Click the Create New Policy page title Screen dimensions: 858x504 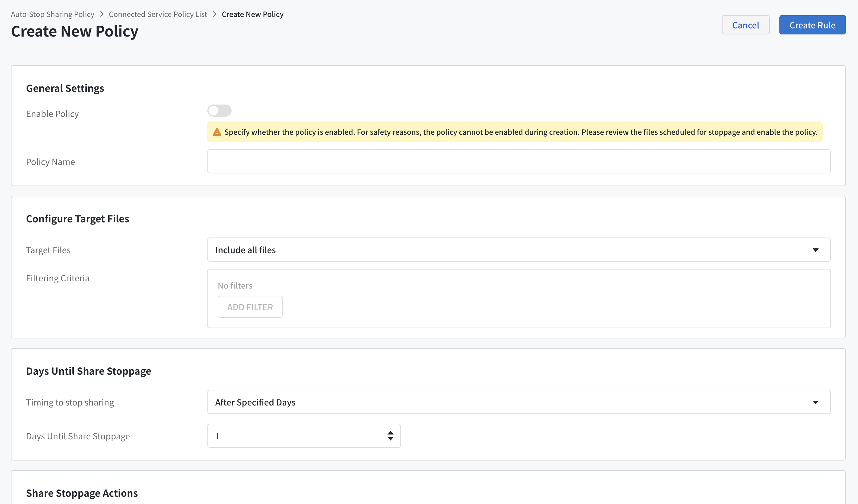coord(75,31)
